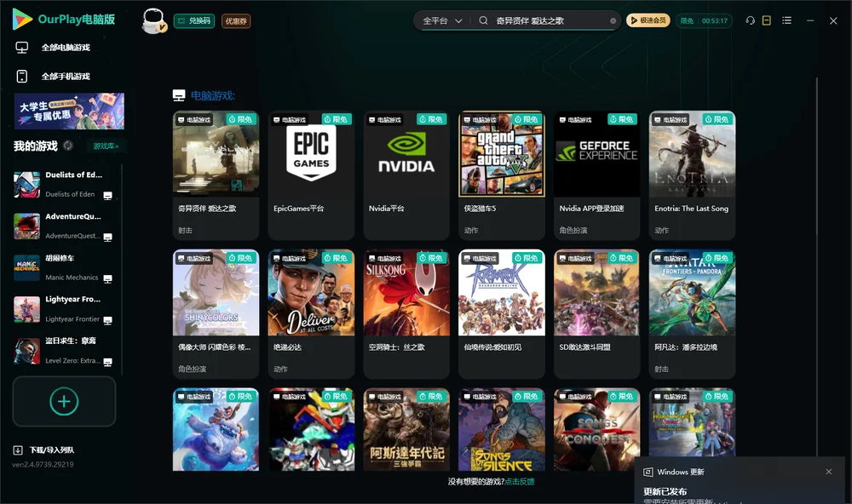Click the 限免 badge on Enotria card
The height and width of the screenshot is (504, 852).
(717, 119)
